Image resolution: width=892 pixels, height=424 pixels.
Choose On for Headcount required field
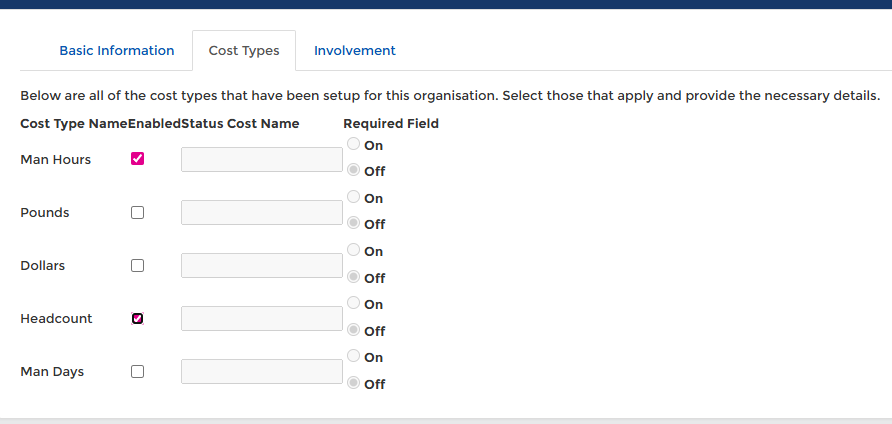354,303
